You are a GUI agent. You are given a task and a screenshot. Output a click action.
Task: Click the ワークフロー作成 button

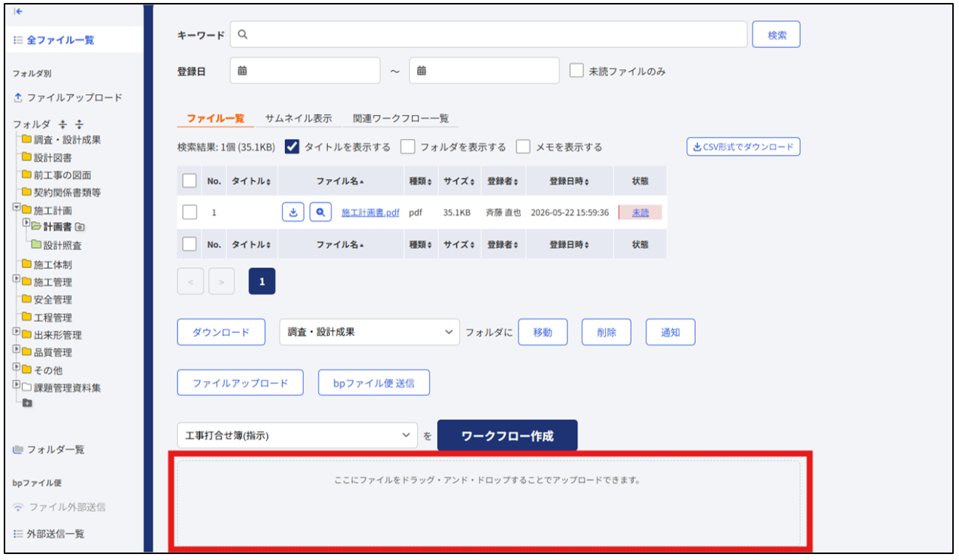tap(507, 435)
